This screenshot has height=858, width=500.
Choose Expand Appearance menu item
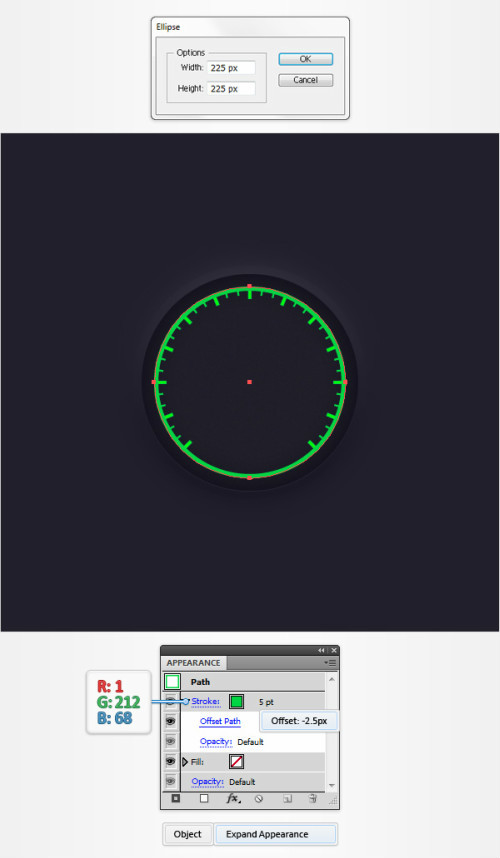tap(276, 834)
